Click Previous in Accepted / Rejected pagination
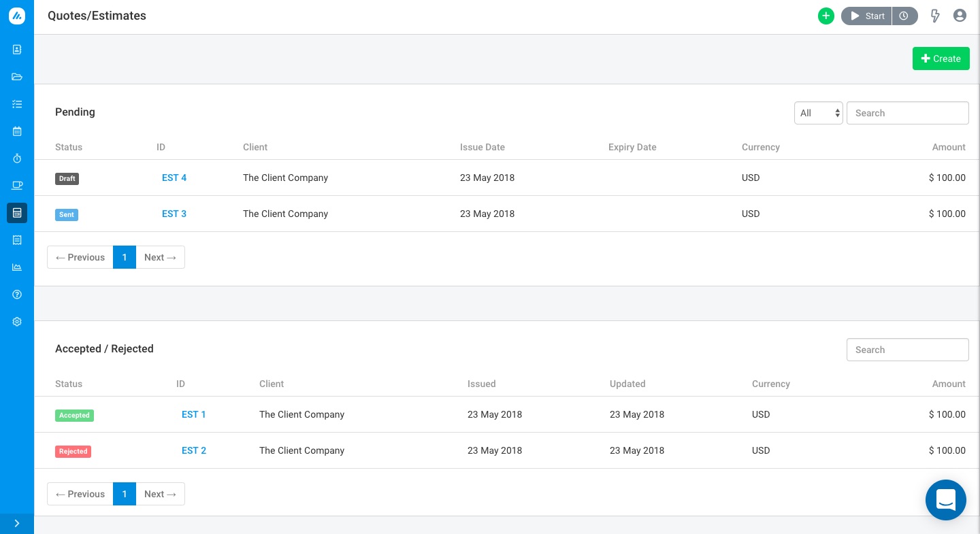 80,494
